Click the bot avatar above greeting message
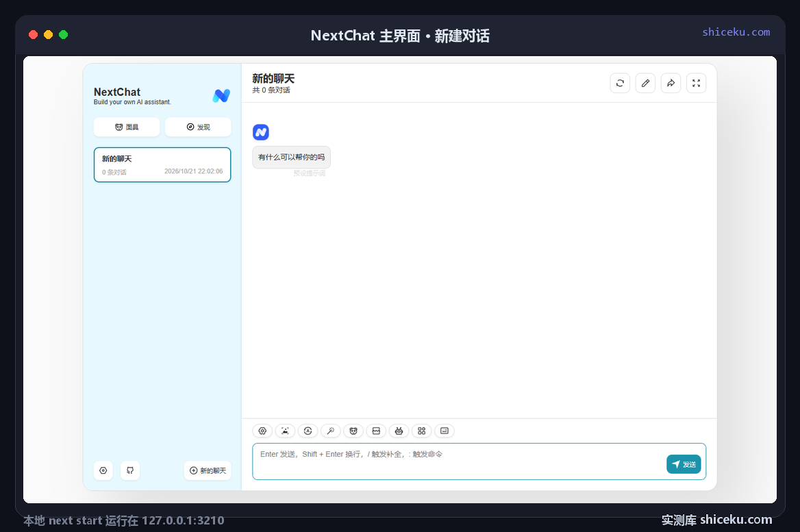The height and width of the screenshot is (532, 800). (261, 132)
